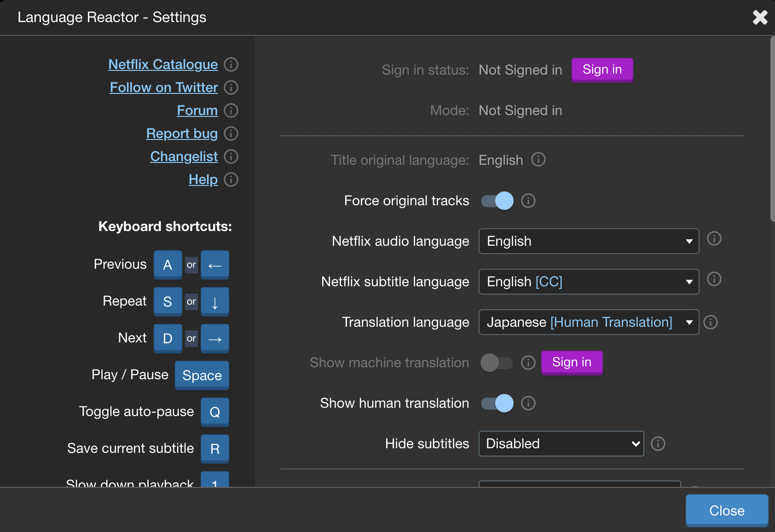This screenshot has height=532, width=775.
Task: Click the blue Close button
Action: (x=727, y=511)
